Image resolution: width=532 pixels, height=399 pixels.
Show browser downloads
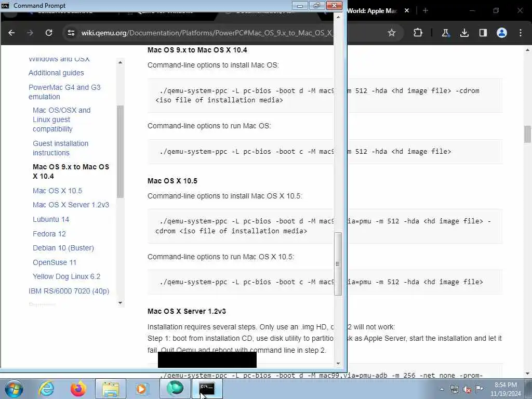pos(464,33)
